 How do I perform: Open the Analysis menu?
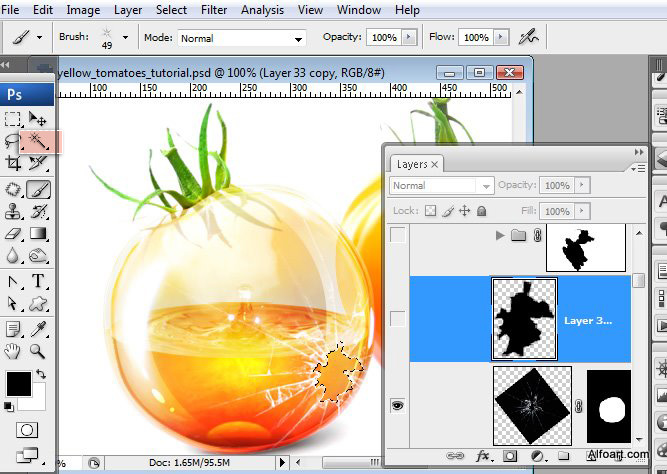[x=262, y=10]
